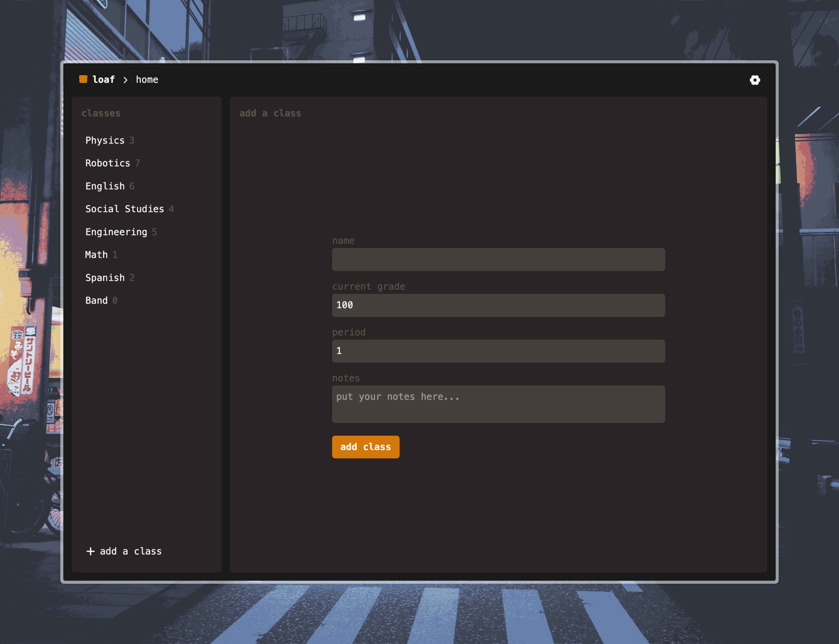The width and height of the screenshot is (839, 644).
Task: Select the Social Studies class
Action: pos(125,209)
